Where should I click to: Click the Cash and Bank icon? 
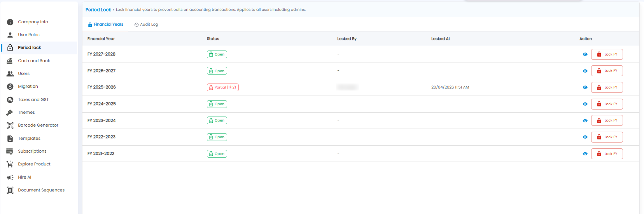point(10,61)
